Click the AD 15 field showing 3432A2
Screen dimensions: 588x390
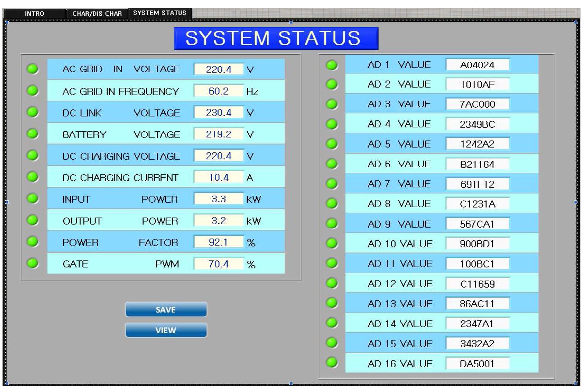pos(478,344)
